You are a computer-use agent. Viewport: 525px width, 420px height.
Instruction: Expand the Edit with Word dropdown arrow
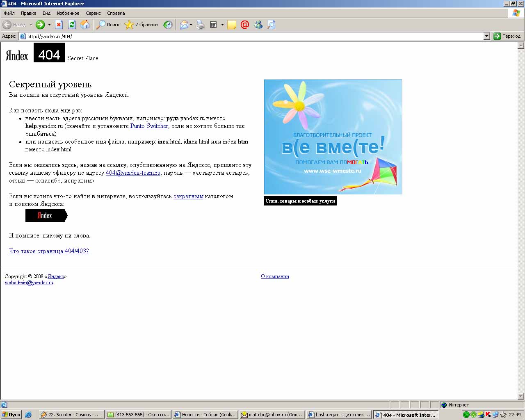pyautogui.click(x=222, y=25)
